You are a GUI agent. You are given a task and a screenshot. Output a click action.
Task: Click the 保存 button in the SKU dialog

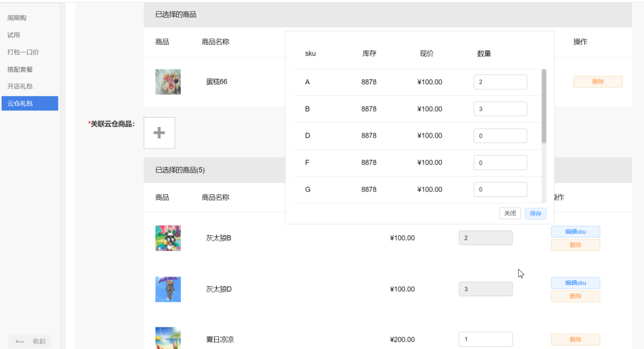click(x=535, y=213)
